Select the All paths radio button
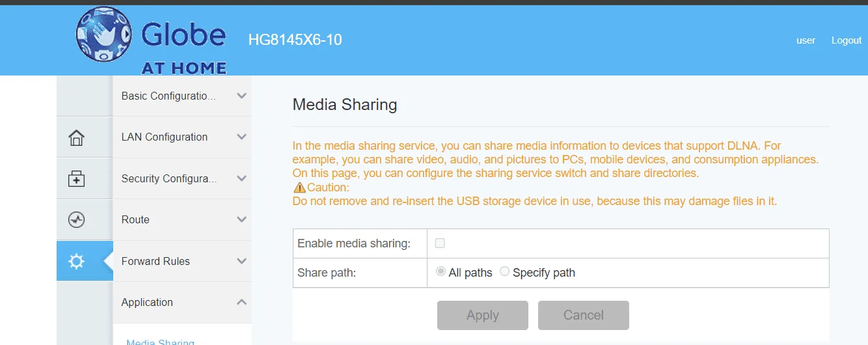Viewport: 868px width, 345px height. click(x=441, y=271)
